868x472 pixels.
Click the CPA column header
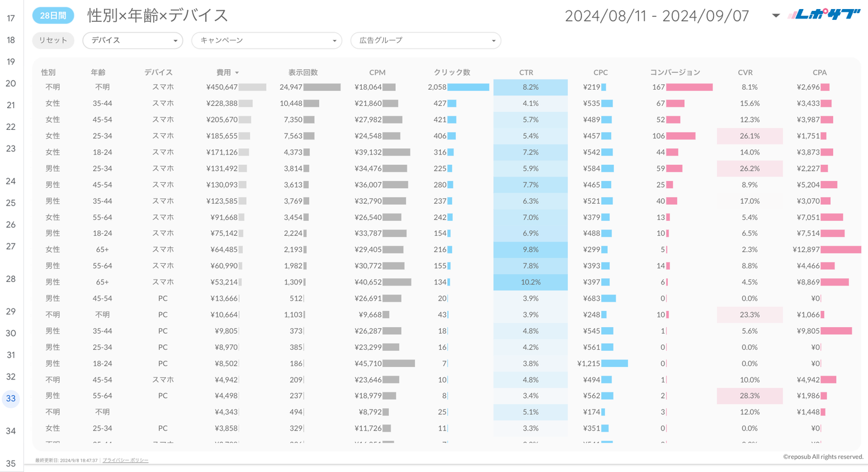[819, 72]
